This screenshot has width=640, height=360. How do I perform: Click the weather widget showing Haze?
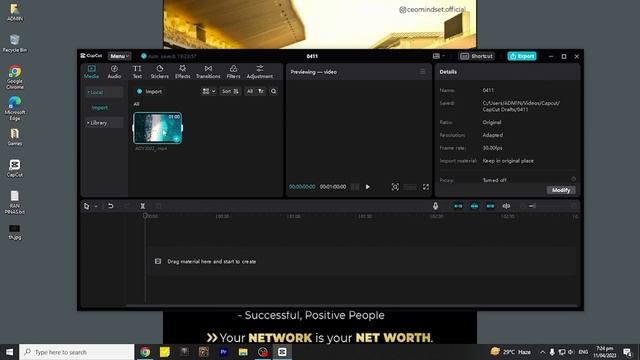pyautogui.click(x=510, y=351)
